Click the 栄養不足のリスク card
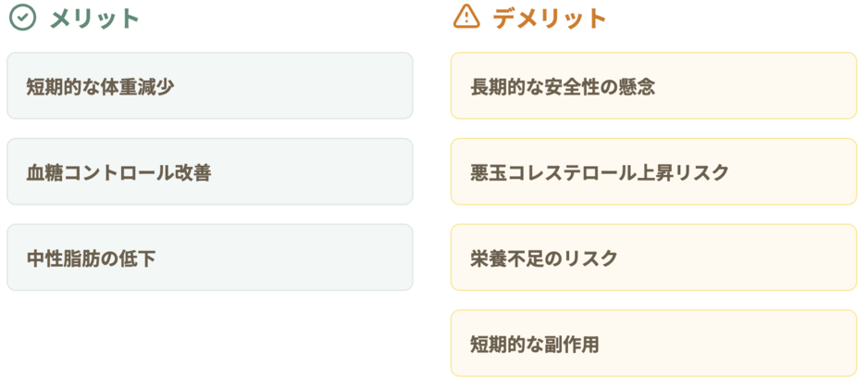Viewport: 868px width, 390px height. click(x=653, y=258)
